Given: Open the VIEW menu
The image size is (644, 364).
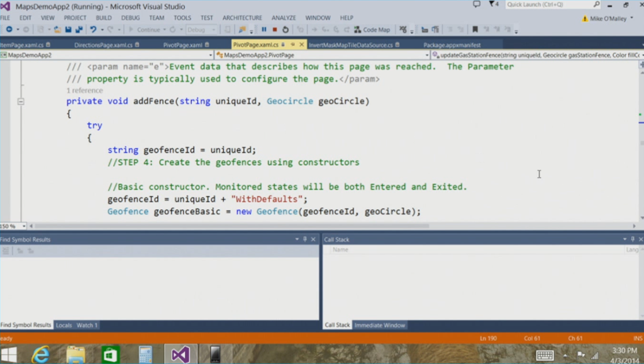Looking at the screenshot, I should click(48, 18).
